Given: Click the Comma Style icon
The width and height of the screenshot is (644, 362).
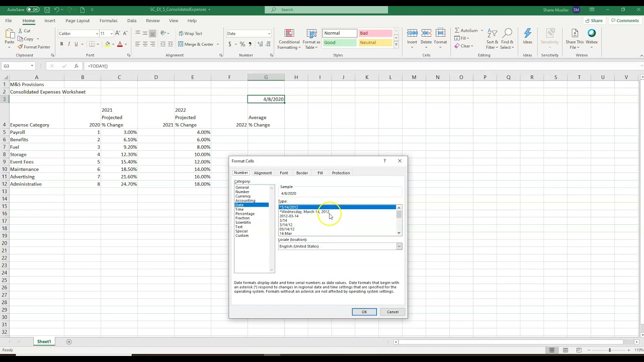Looking at the screenshot, I should point(250,44).
